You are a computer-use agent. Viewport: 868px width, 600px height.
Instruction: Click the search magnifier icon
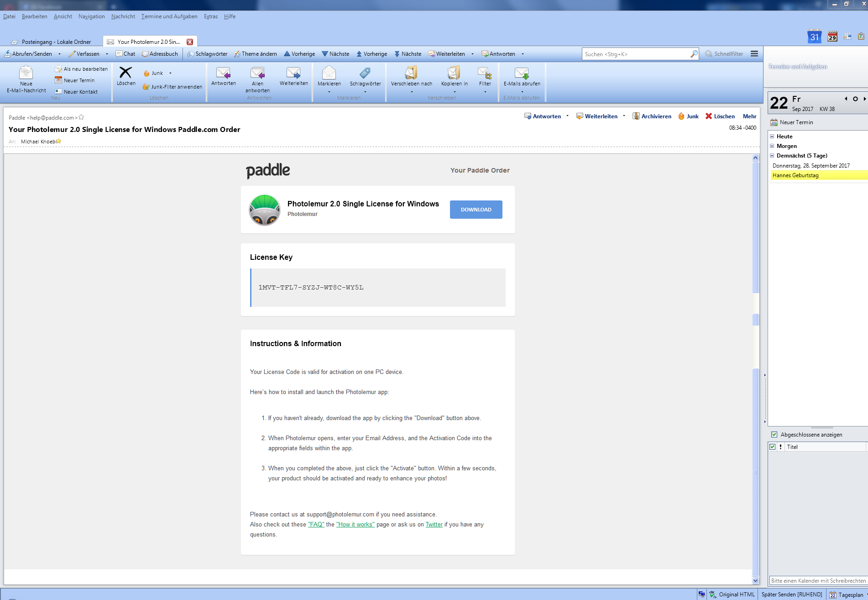click(694, 54)
